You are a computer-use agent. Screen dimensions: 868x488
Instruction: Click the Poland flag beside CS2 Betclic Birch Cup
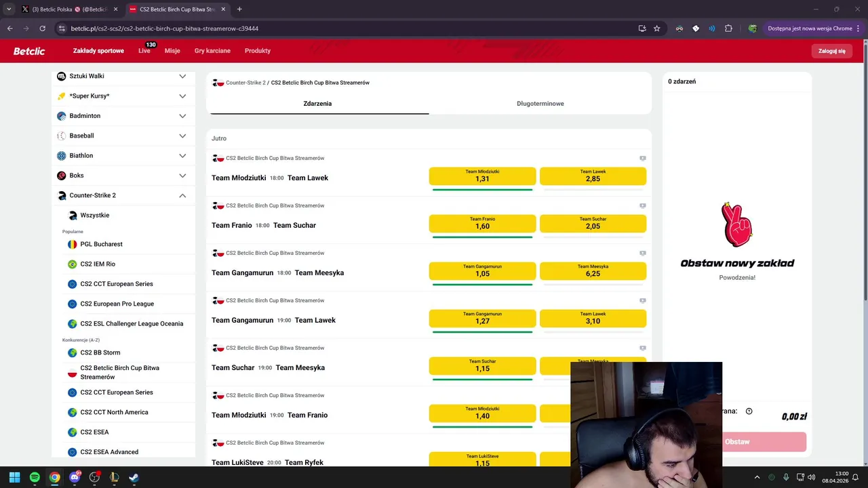73,372
